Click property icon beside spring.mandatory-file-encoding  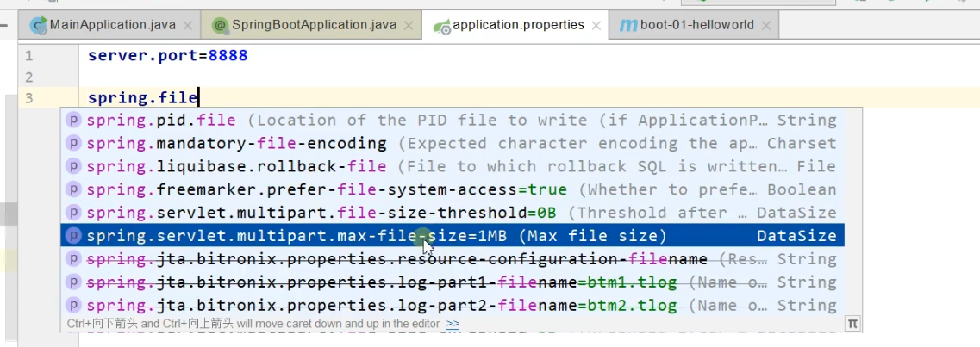74,143
